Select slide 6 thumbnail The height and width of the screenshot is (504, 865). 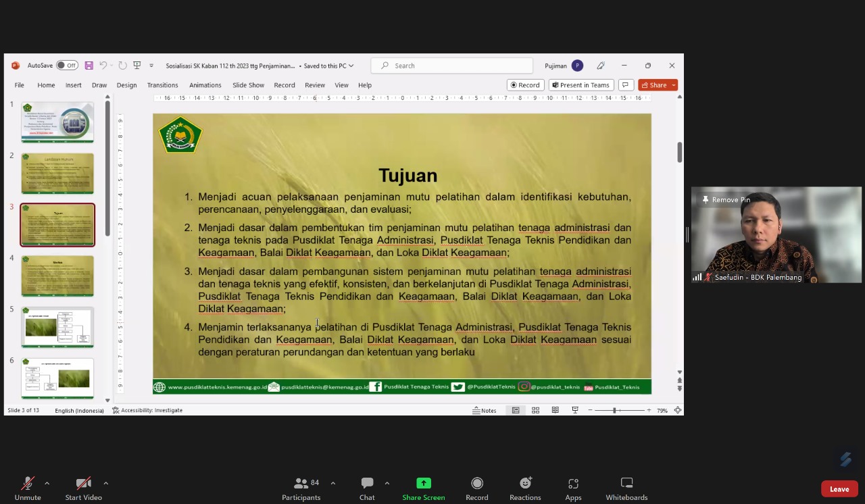coord(57,378)
